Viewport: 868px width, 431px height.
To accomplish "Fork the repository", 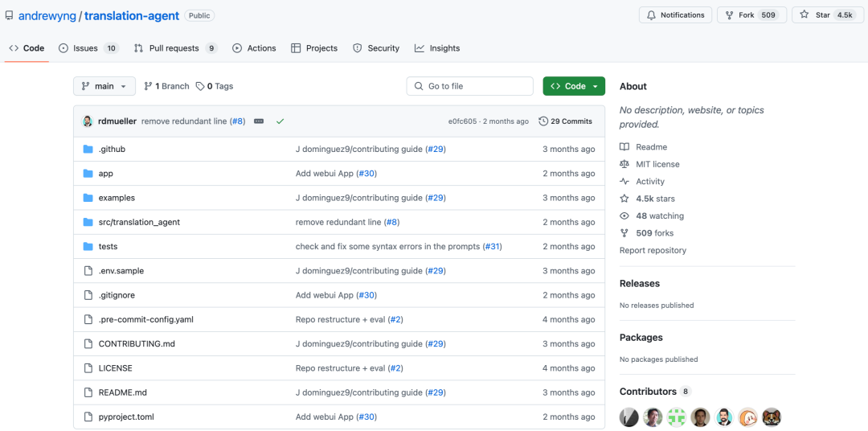I will coord(751,15).
